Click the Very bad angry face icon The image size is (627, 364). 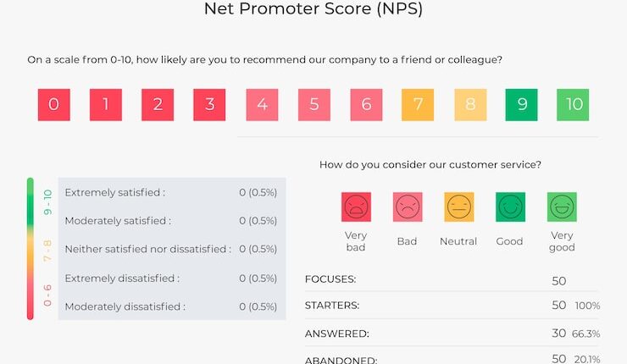(x=356, y=207)
